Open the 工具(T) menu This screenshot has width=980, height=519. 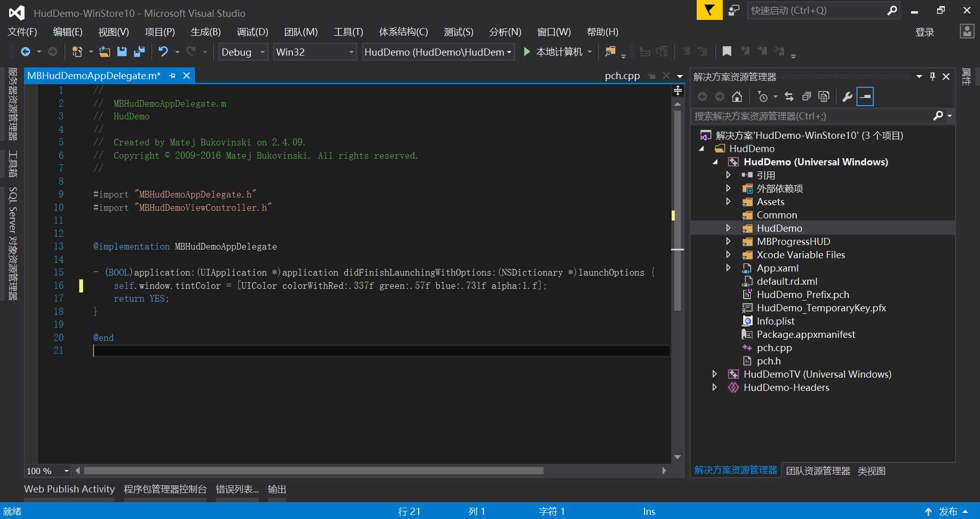[x=348, y=32]
